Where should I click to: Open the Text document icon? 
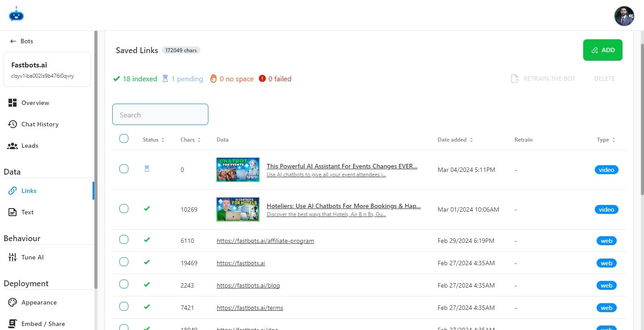click(13, 212)
